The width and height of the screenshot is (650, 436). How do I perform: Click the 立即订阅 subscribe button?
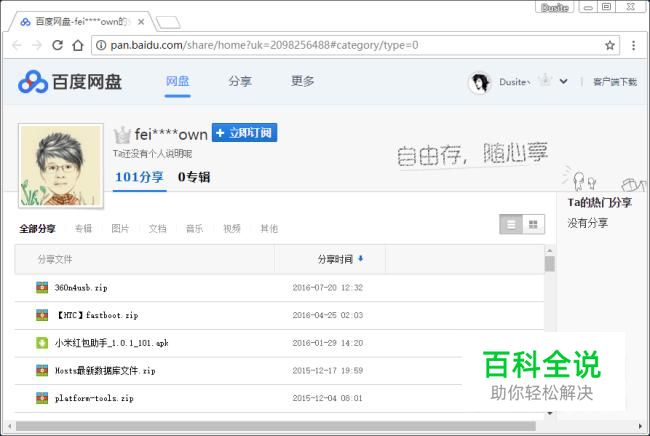[x=244, y=133]
